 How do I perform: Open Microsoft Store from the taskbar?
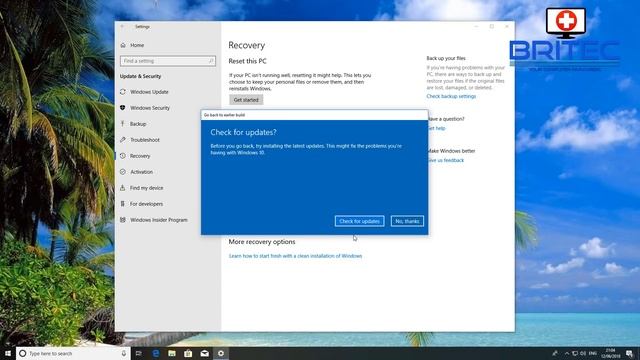(x=188, y=353)
